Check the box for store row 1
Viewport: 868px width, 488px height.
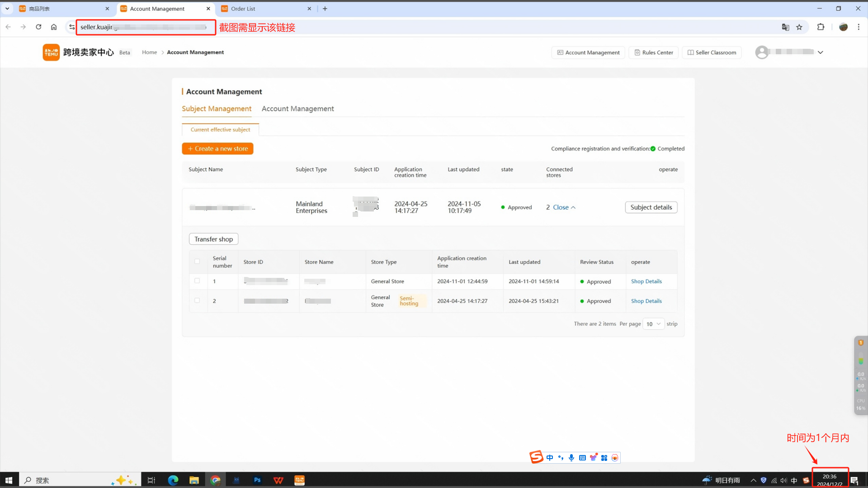point(197,281)
